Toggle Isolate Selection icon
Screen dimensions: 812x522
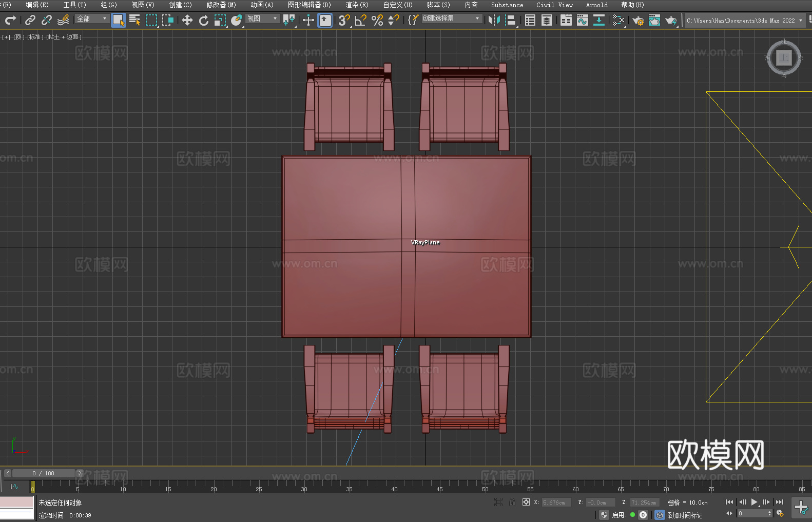(x=498, y=502)
